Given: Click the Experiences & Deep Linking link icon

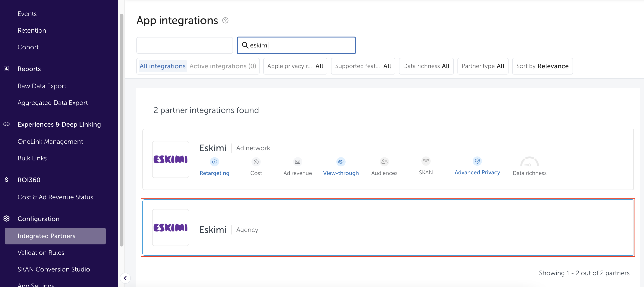Looking at the screenshot, I should [x=6, y=124].
